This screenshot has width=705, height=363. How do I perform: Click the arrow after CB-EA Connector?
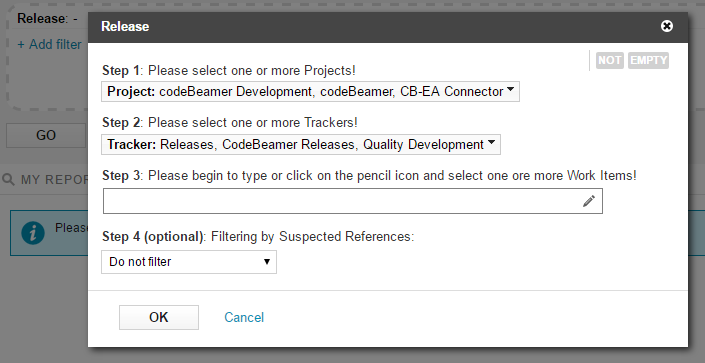pyautogui.click(x=510, y=90)
